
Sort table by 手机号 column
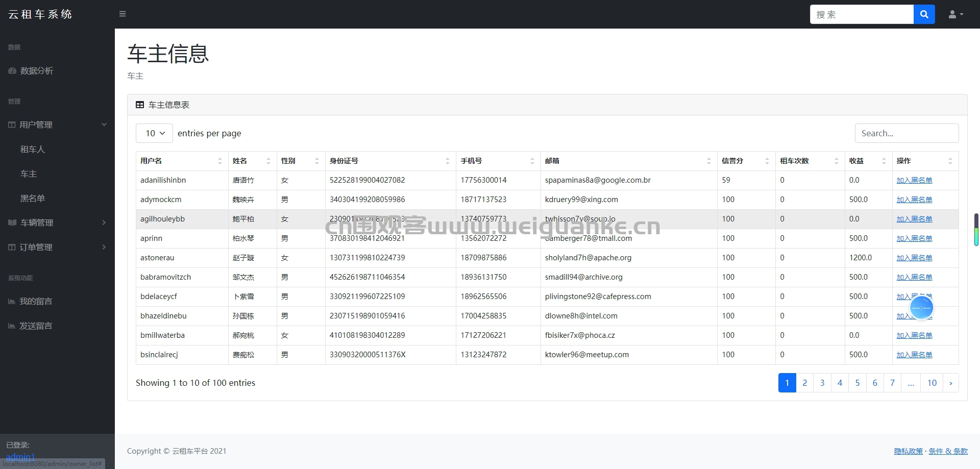coord(498,161)
